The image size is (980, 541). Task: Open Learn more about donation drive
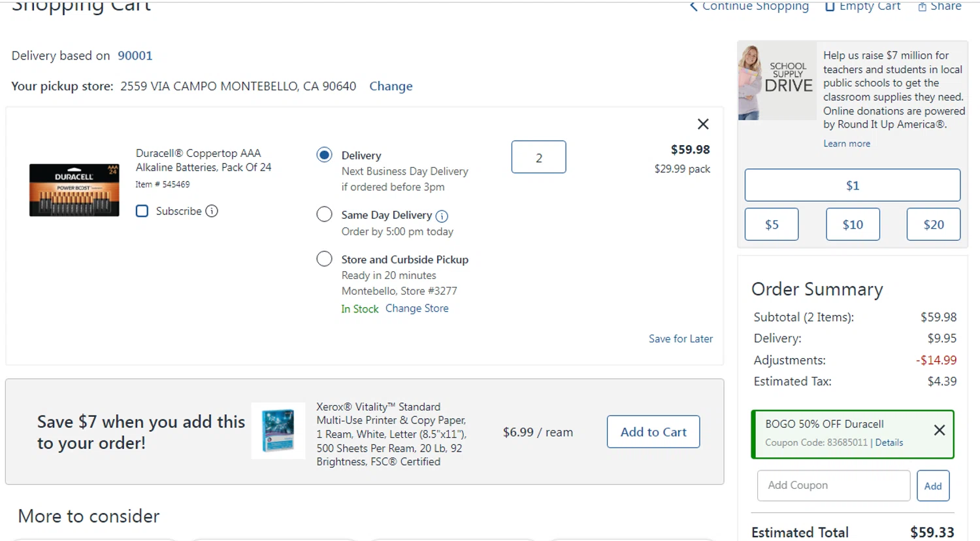pos(847,144)
